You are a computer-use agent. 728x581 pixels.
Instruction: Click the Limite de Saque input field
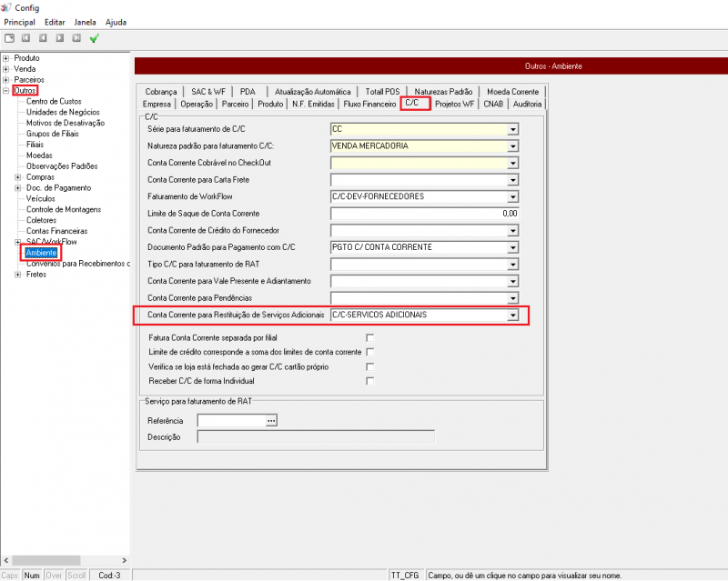point(424,213)
